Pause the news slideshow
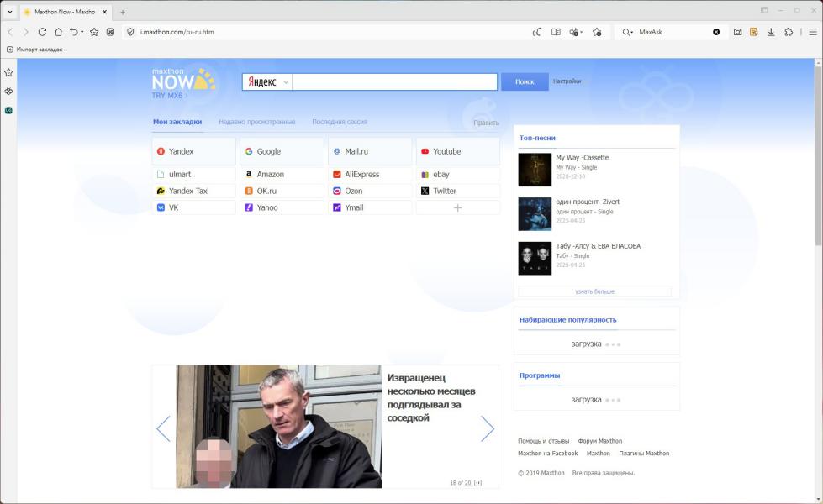The width and height of the screenshot is (823, 504). (x=478, y=483)
